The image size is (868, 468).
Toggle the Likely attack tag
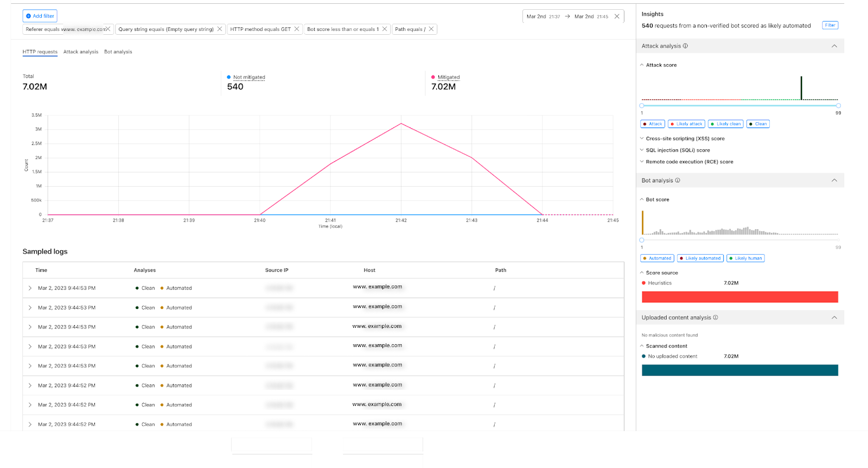pyautogui.click(x=686, y=124)
